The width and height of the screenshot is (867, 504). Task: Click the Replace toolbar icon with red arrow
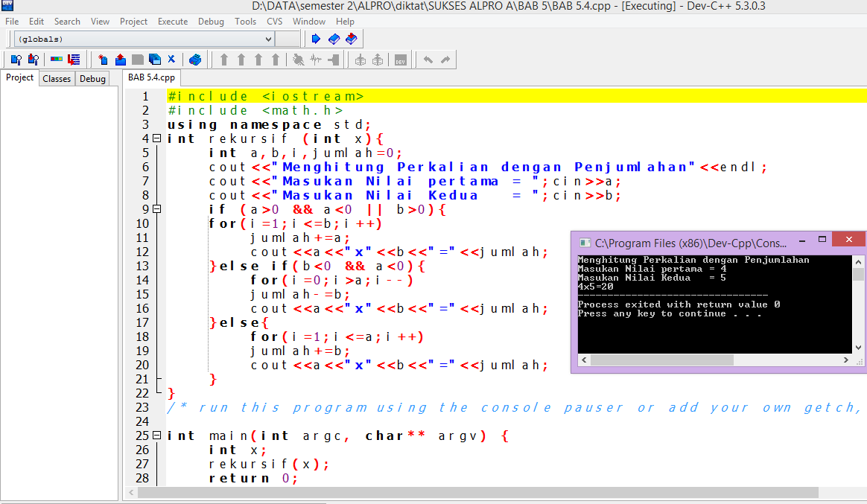[x=34, y=60]
